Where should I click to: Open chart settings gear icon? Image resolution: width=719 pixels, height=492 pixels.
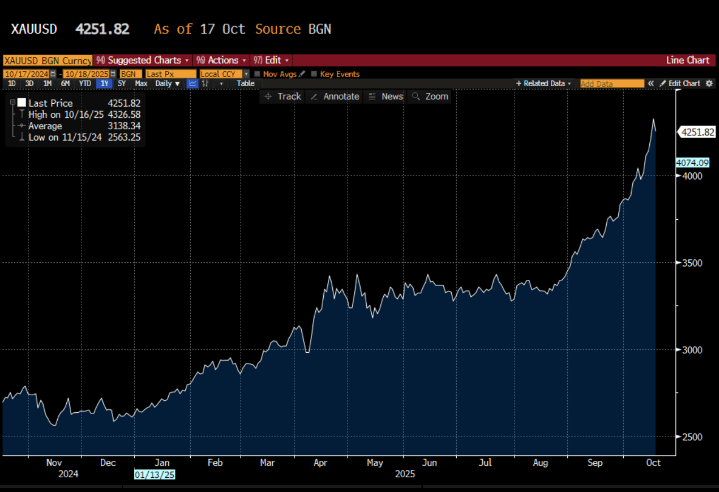click(x=706, y=84)
